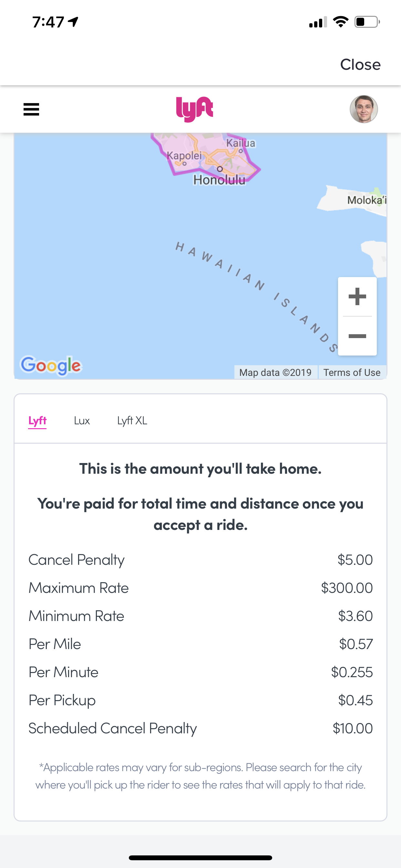This screenshot has height=868, width=401.
Task: Tap the battery indicator icon
Action: click(367, 22)
